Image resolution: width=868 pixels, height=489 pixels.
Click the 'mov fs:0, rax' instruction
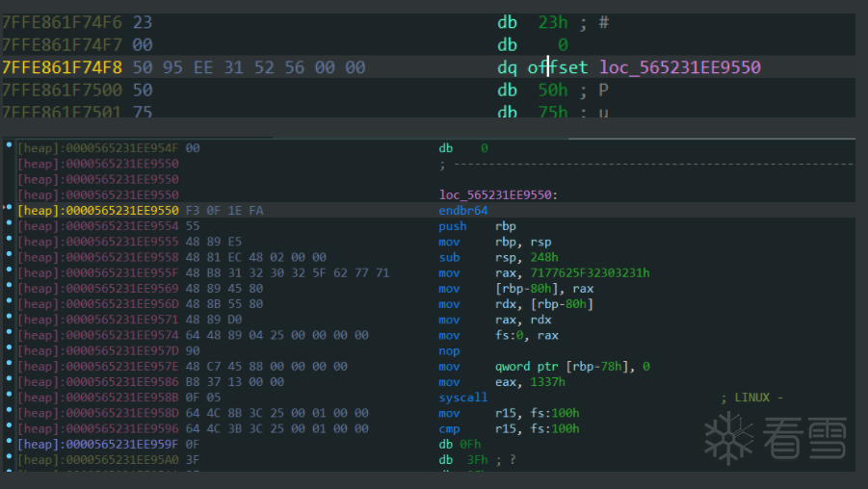coord(498,335)
